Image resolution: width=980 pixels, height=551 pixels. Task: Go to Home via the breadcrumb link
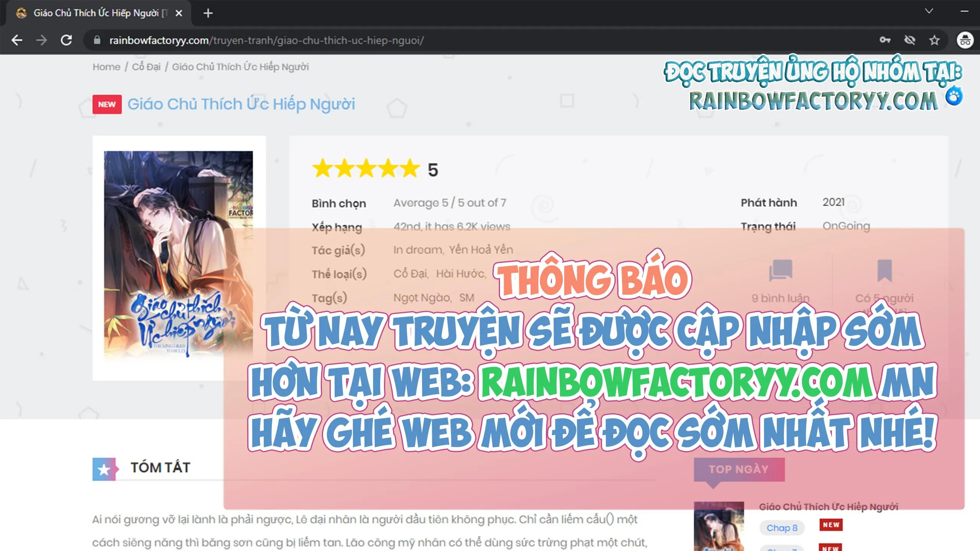(106, 66)
